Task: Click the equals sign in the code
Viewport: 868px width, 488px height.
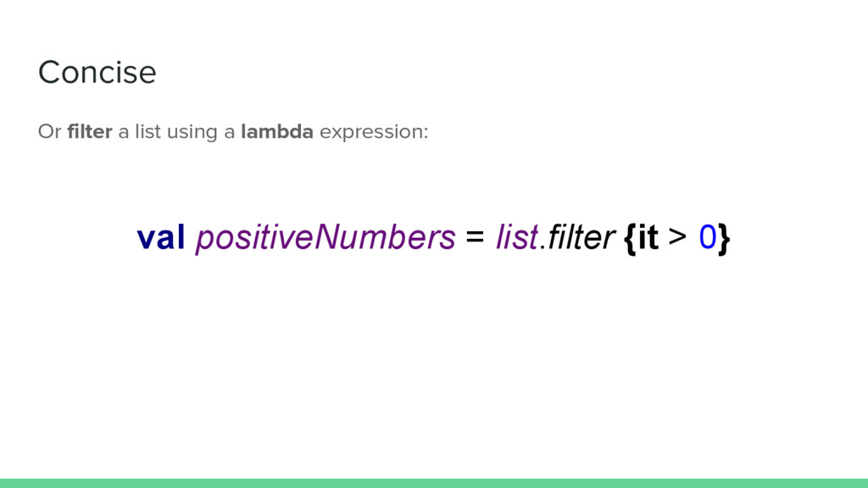Action: [475, 237]
